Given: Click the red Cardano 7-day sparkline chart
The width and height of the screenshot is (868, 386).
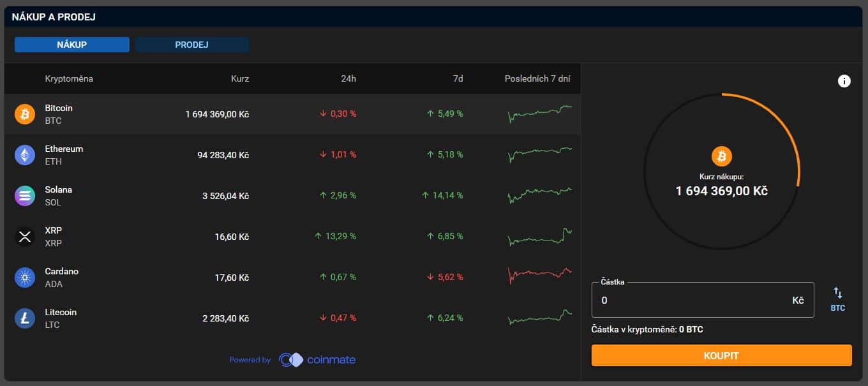Looking at the screenshot, I should point(540,275).
